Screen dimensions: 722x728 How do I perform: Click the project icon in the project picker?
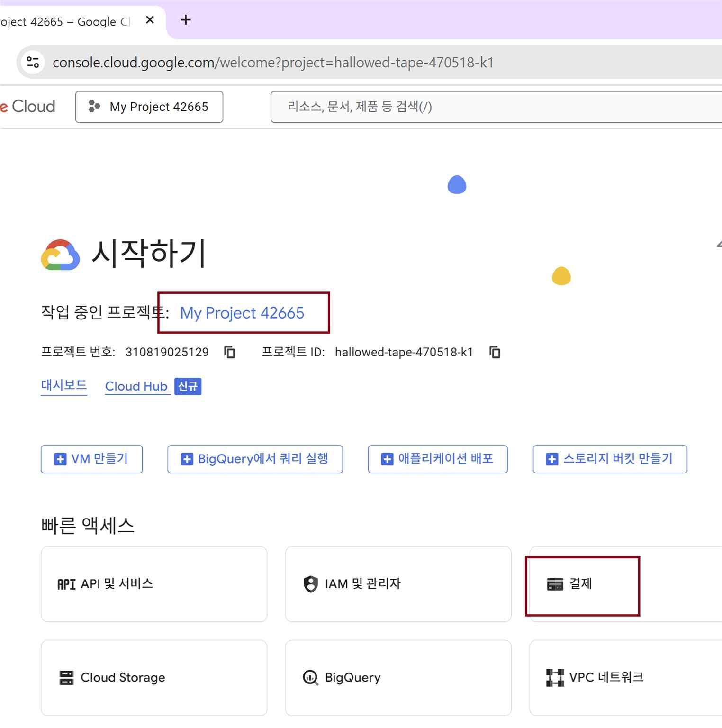pos(94,106)
